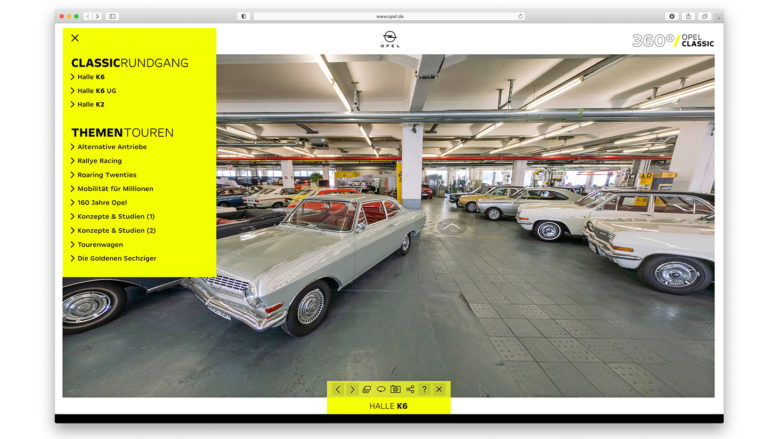Click the THEMENTOUREN heading
Viewport: 780px width, 439px height.
coord(122,133)
